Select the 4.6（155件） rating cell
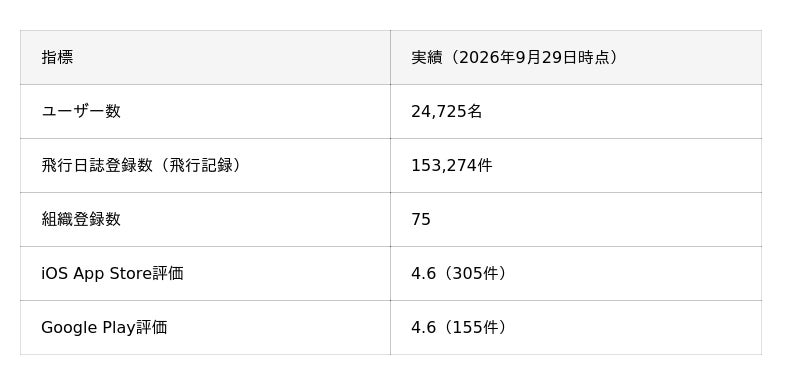Screen dimensions: 800x385 point(576,328)
